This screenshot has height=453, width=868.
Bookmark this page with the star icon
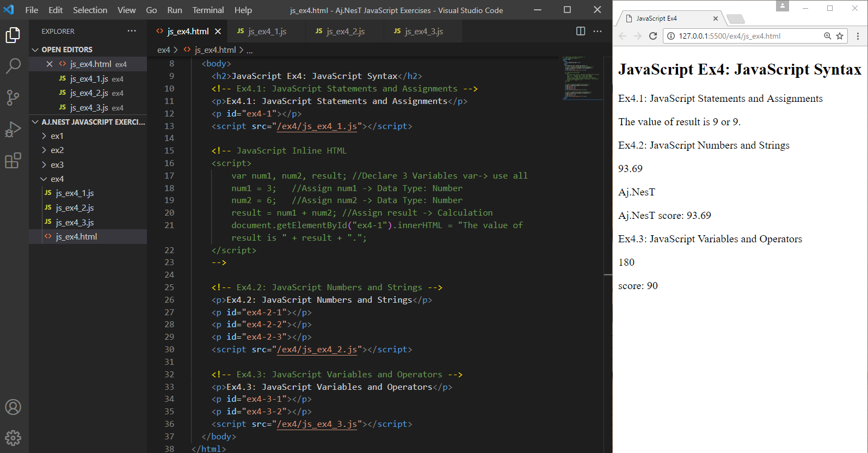pos(840,36)
